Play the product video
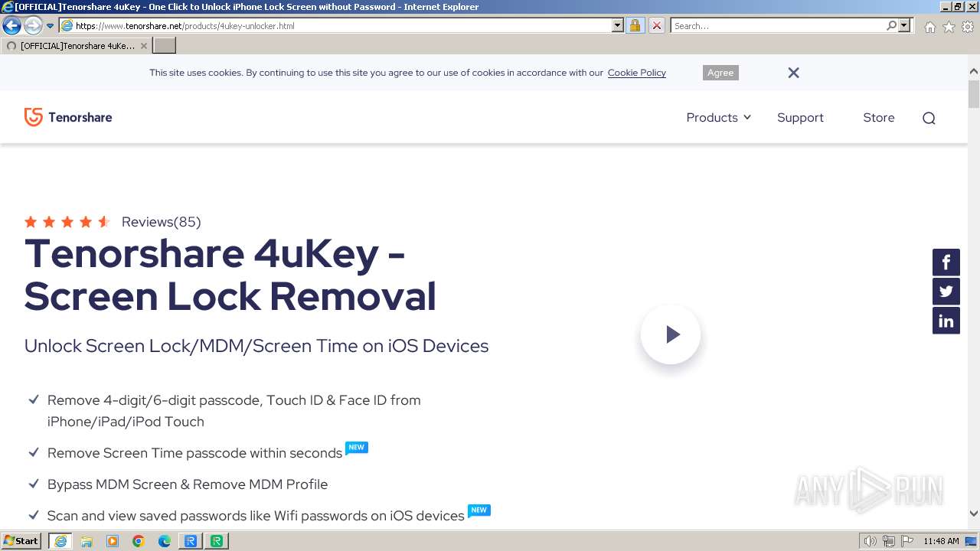This screenshot has height=551, width=980. click(x=671, y=334)
